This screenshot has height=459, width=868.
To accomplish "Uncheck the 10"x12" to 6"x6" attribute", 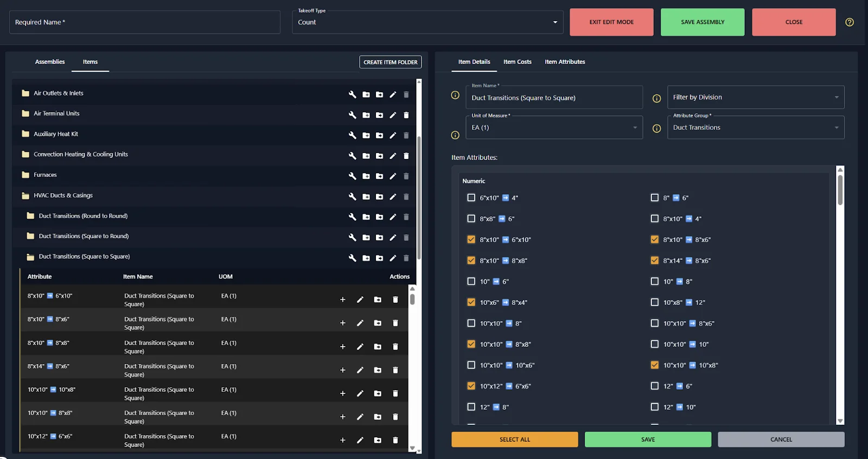I will 471,386.
